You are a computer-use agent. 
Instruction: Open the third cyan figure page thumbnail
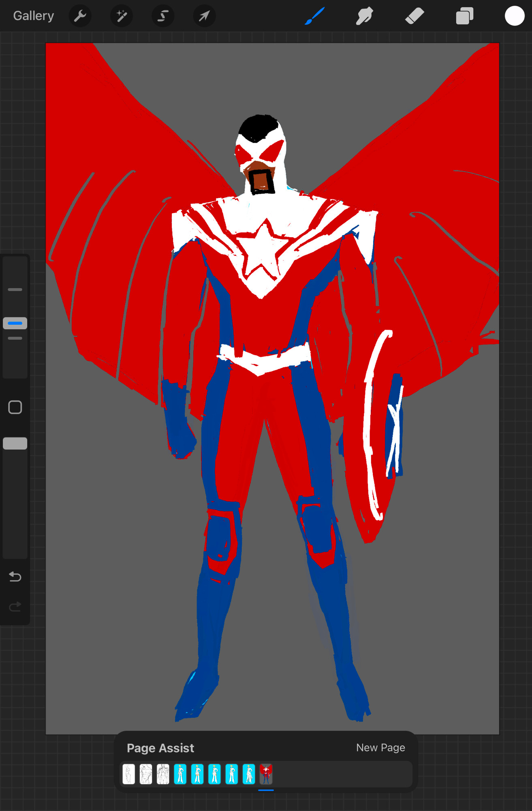214,774
